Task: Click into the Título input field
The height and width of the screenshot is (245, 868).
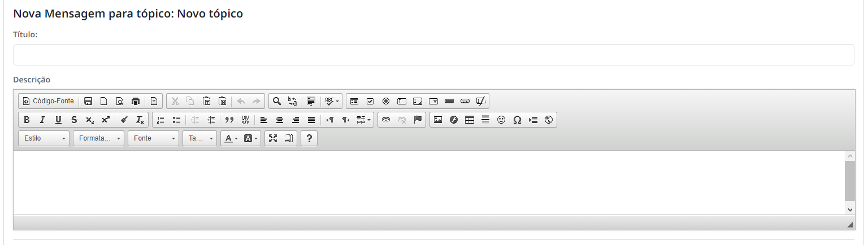Action: coord(433,55)
